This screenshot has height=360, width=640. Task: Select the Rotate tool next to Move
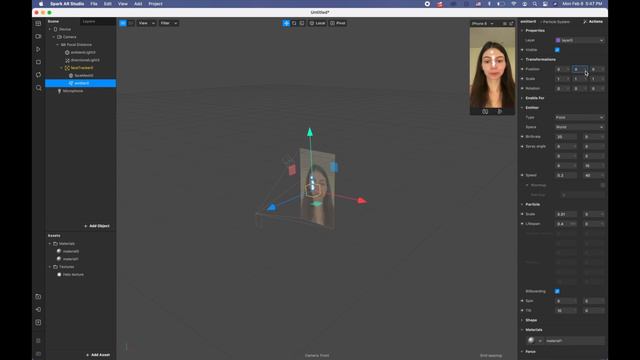tap(294, 23)
